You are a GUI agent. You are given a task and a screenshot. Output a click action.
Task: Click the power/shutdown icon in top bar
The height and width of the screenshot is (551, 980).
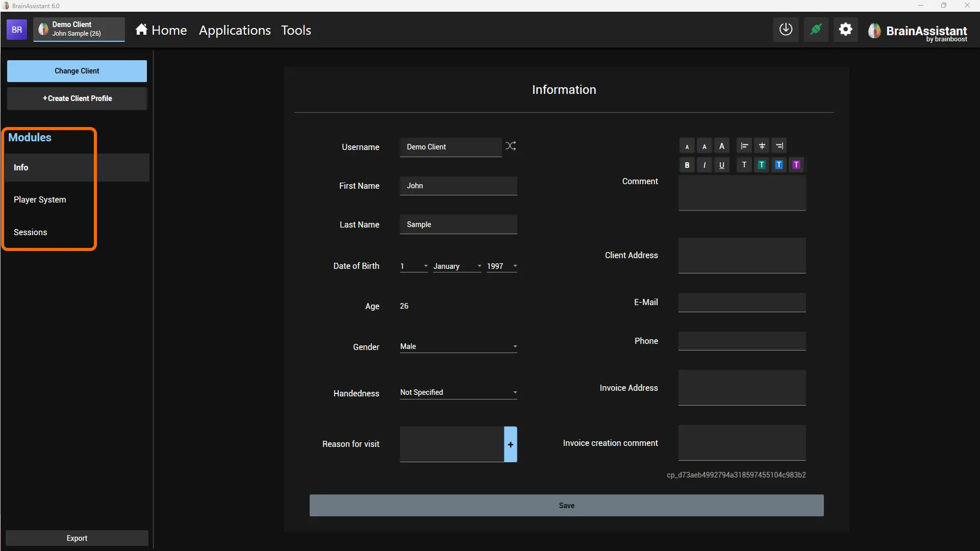[786, 30]
